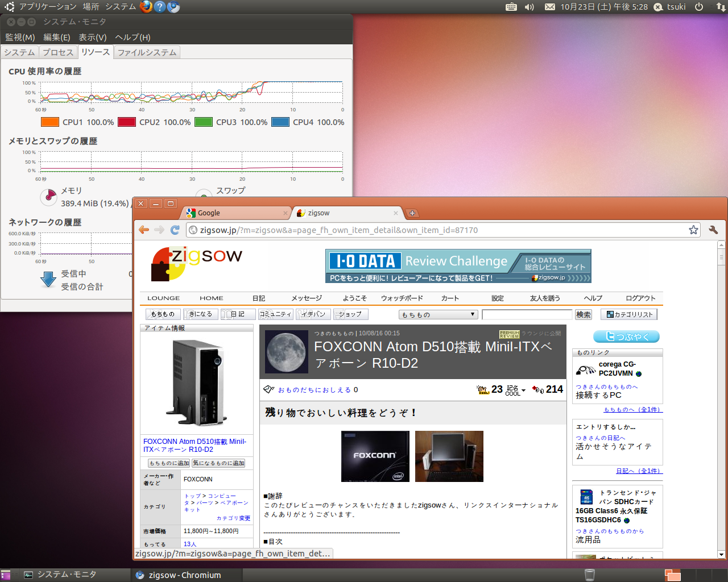Click the COOL count icon showing 23

pos(483,389)
